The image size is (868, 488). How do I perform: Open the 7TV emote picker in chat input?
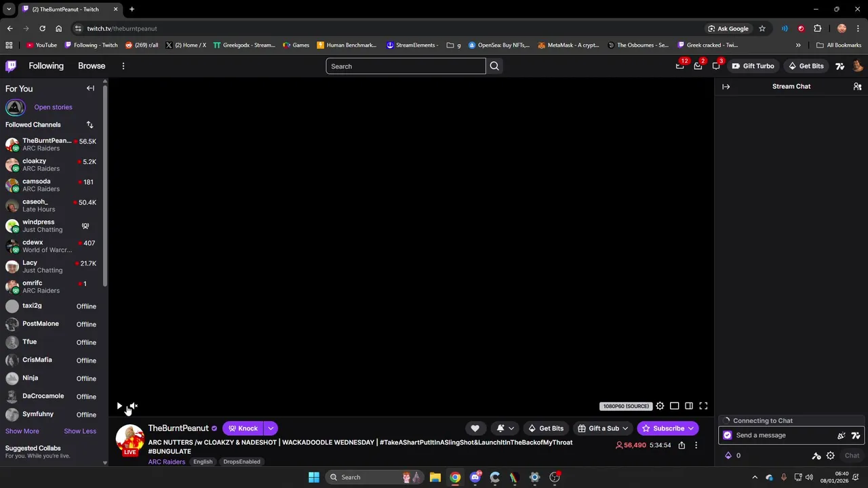[x=856, y=435]
